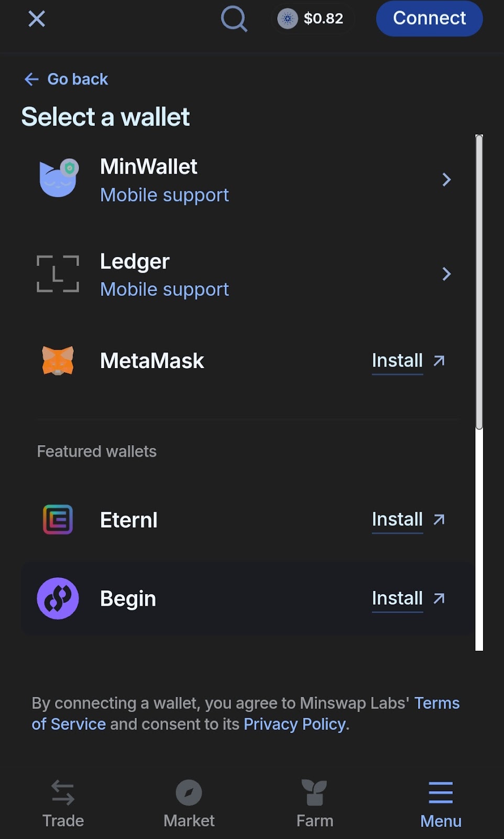
Task: Click the Eternl wallet icon
Action: pos(58,520)
